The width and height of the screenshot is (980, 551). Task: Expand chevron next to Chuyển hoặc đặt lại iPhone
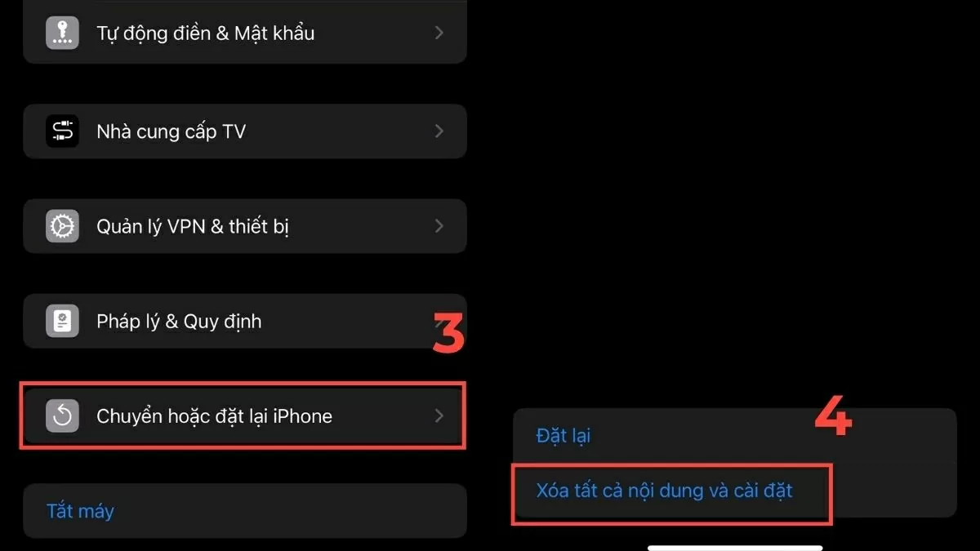(439, 416)
